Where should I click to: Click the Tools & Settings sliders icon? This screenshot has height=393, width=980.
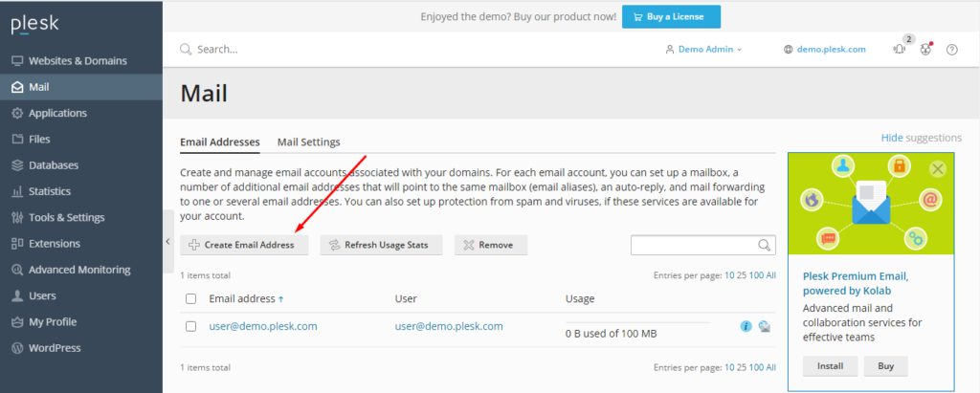pyautogui.click(x=17, y=217)
